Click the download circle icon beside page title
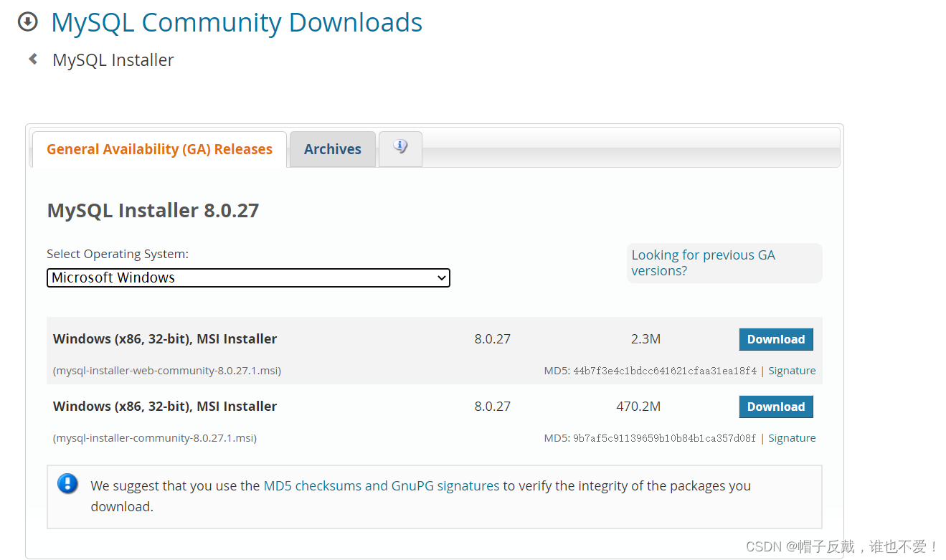 click(27, 22)
